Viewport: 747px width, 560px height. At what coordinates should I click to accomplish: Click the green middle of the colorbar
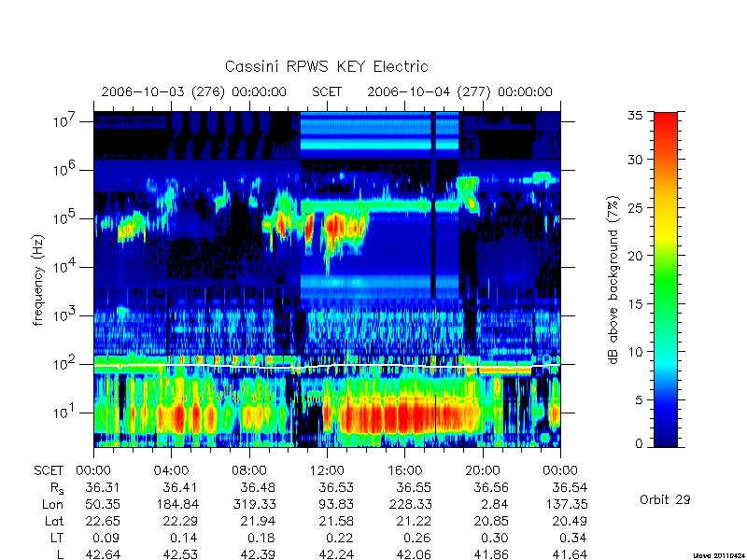(666, 280)
